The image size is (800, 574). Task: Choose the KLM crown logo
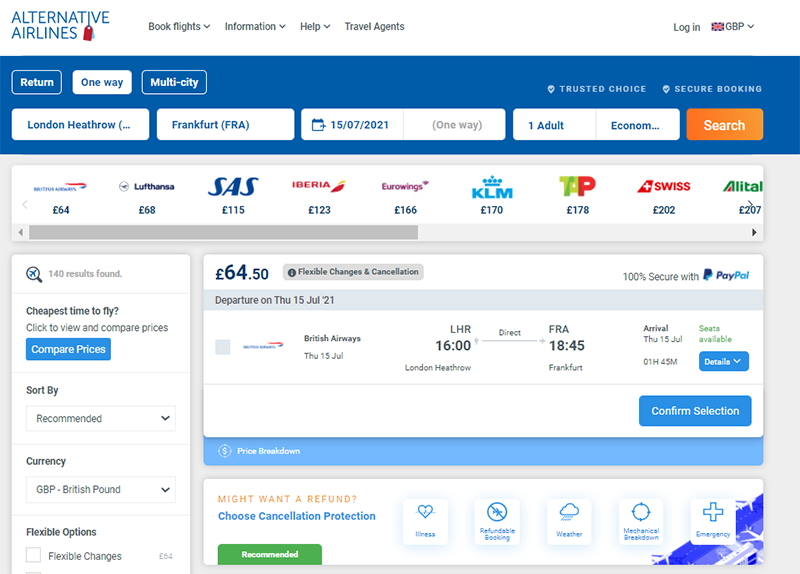tap(492, 188)
